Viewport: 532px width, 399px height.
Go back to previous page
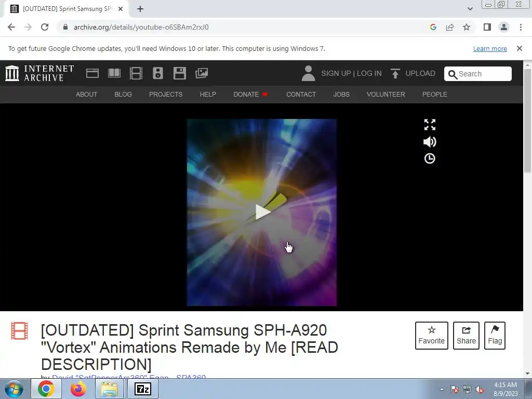[11, 27]
